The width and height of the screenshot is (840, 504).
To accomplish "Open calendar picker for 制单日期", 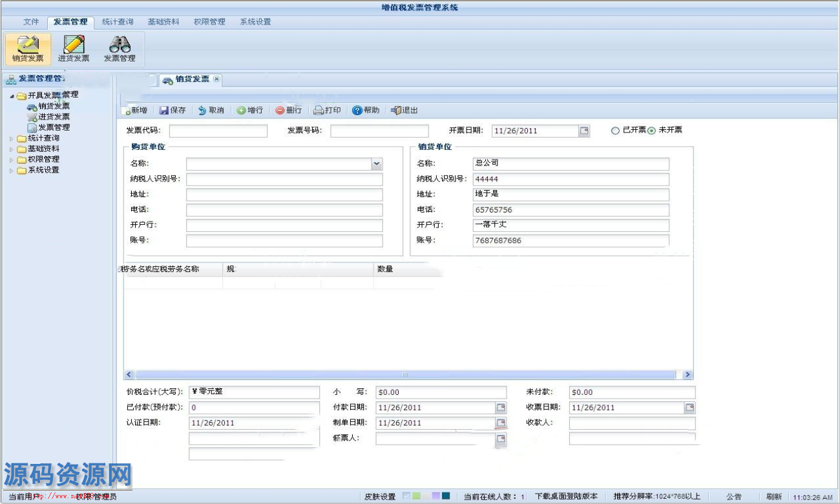I will tap(501, 423).
